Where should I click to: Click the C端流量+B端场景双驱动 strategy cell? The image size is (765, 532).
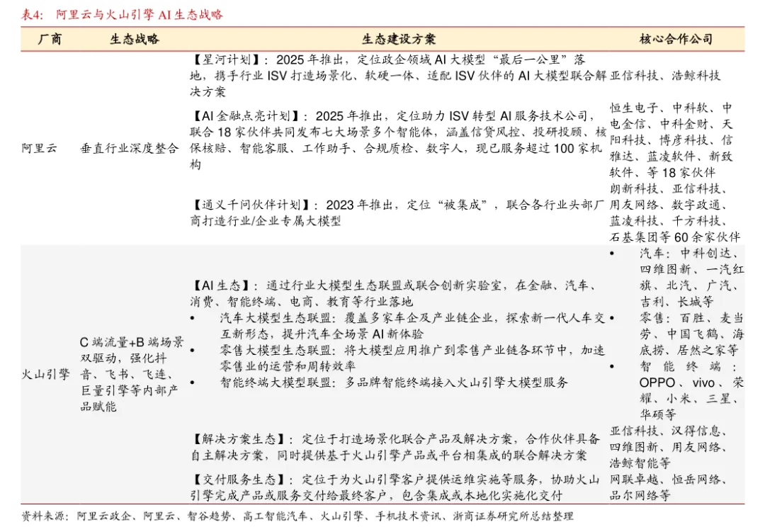click(x=132, y=374)
